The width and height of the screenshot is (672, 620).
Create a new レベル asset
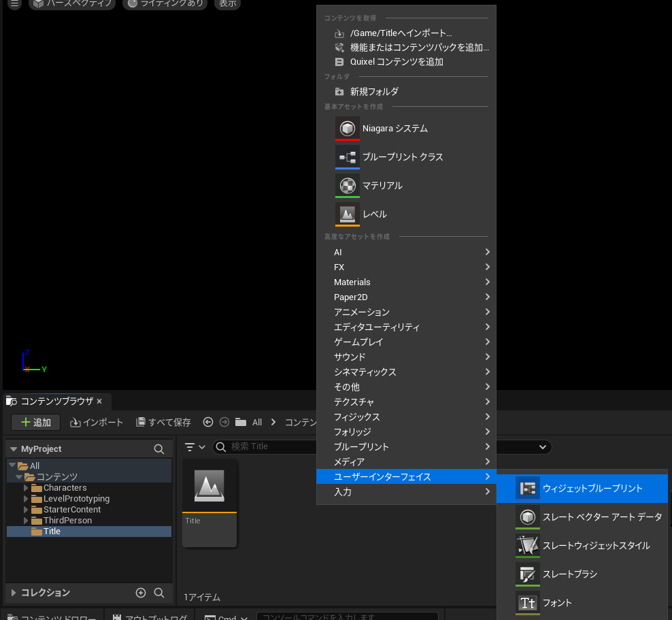406,214
